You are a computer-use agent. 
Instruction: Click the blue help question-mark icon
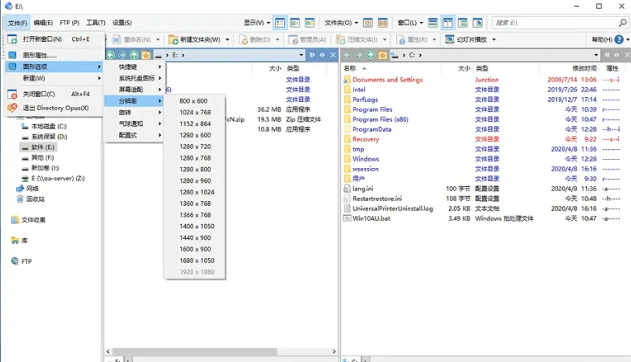[x=619, y=39]
